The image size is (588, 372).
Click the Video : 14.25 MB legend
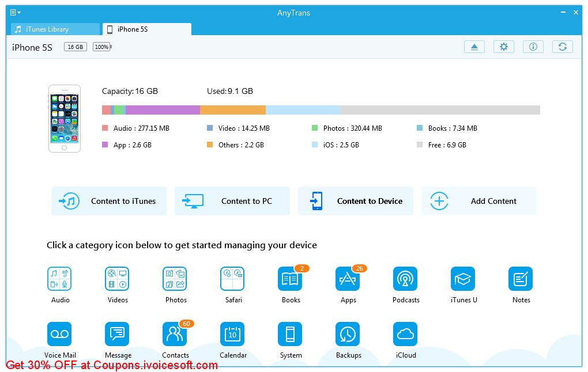click(x=239, y=128)
